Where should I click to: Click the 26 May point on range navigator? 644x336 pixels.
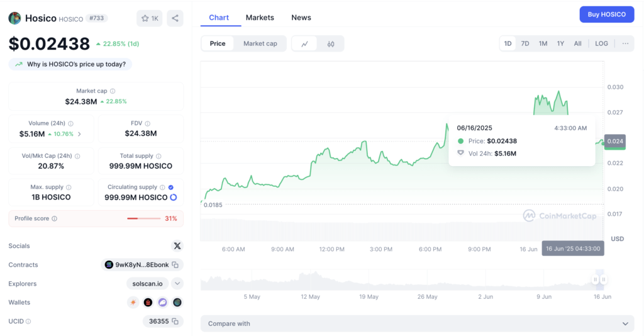[x=427, y=296]
